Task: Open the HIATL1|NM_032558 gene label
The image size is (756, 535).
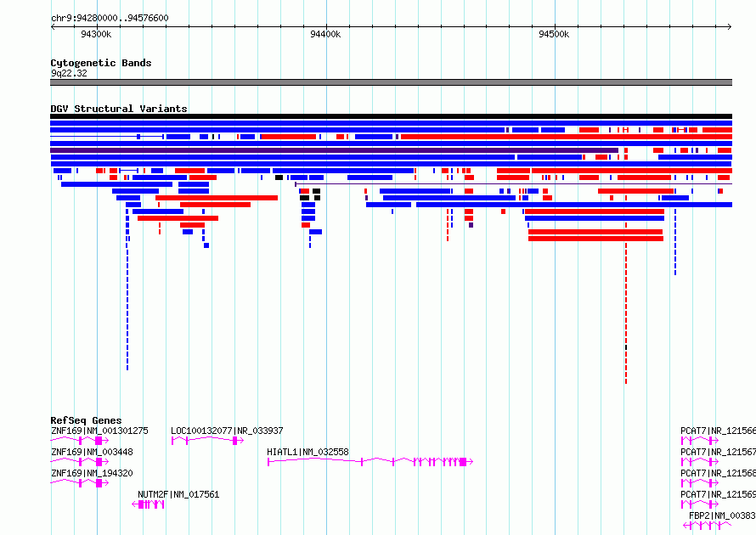Action: coord(307,452)
